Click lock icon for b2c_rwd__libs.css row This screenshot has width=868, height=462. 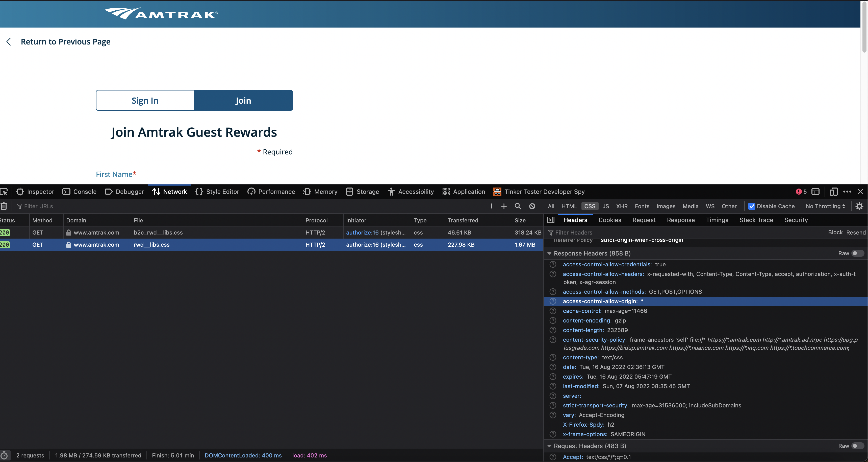[69, 233]
